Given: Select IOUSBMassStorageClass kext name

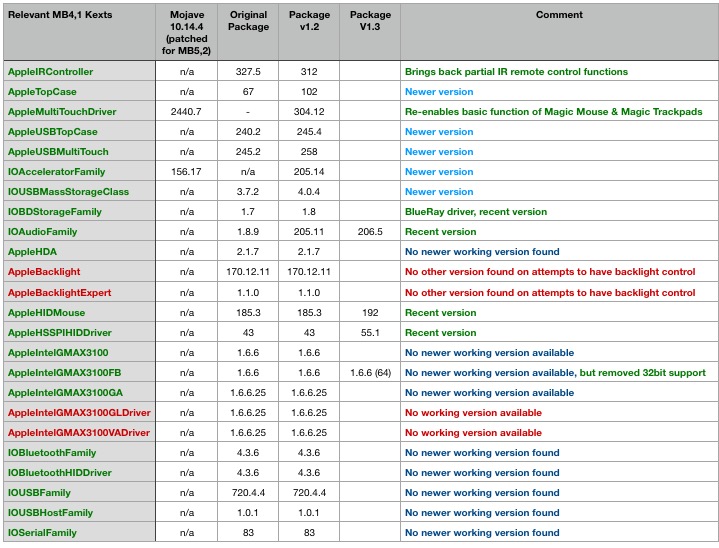Looking at the screenshot, I should (x=68, y=192).
